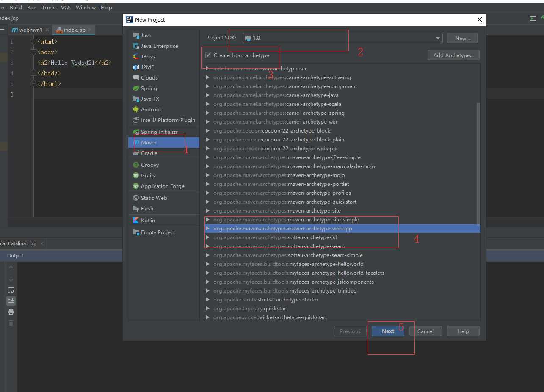Choose Static Web globe icon
This screenshot has height=392, width=544.
coord(135,198)
